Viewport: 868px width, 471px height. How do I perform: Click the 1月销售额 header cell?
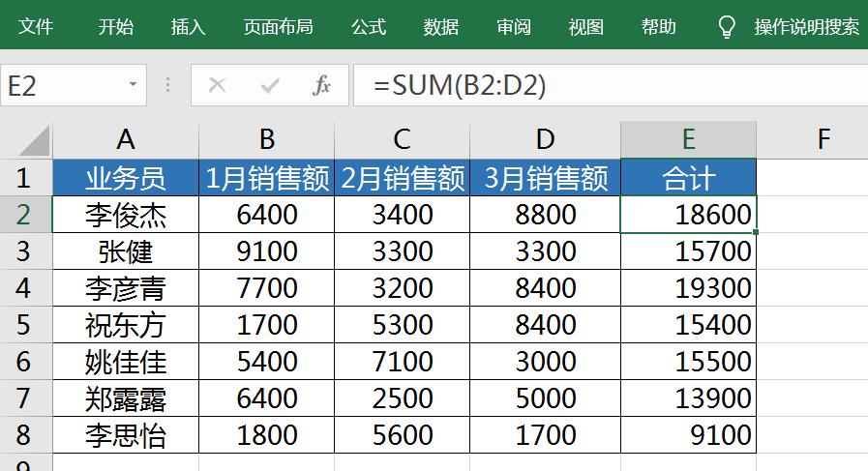point(267,178)
